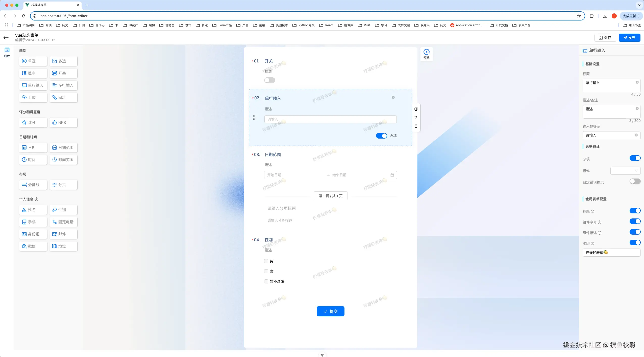The height and width of the screenshot is (357, 644).
Task: Click the preview play icon
Action: [x=426, y=52]
